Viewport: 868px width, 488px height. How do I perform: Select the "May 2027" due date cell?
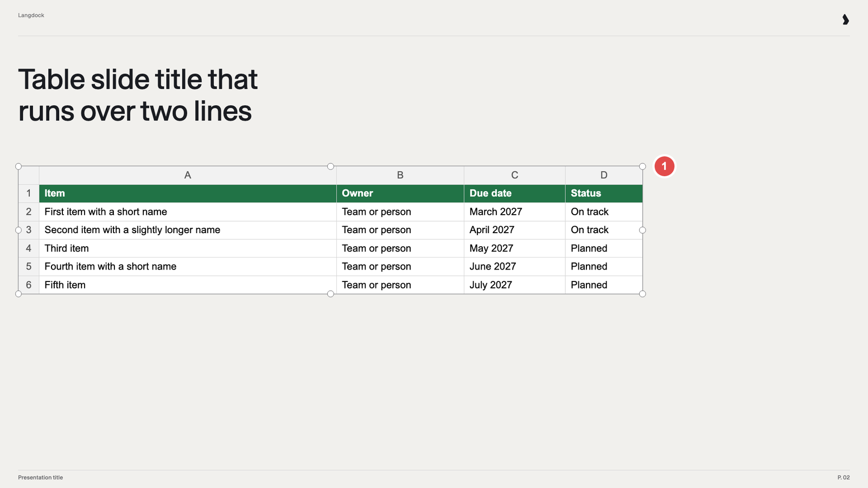point(515,248)
